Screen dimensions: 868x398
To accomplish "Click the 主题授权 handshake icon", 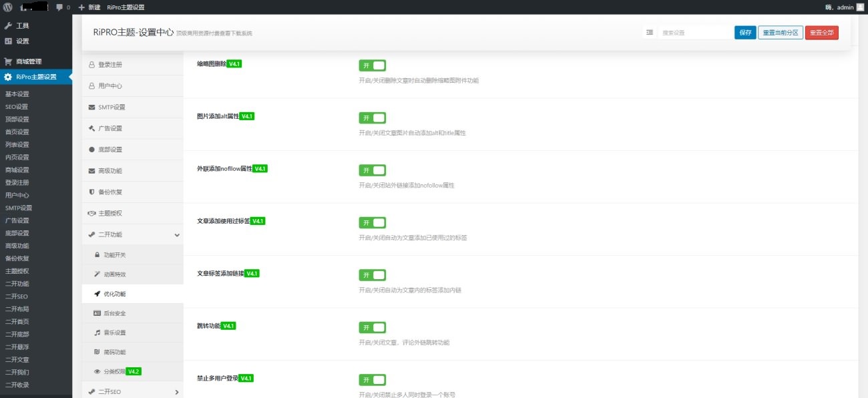I will [92, 213].
